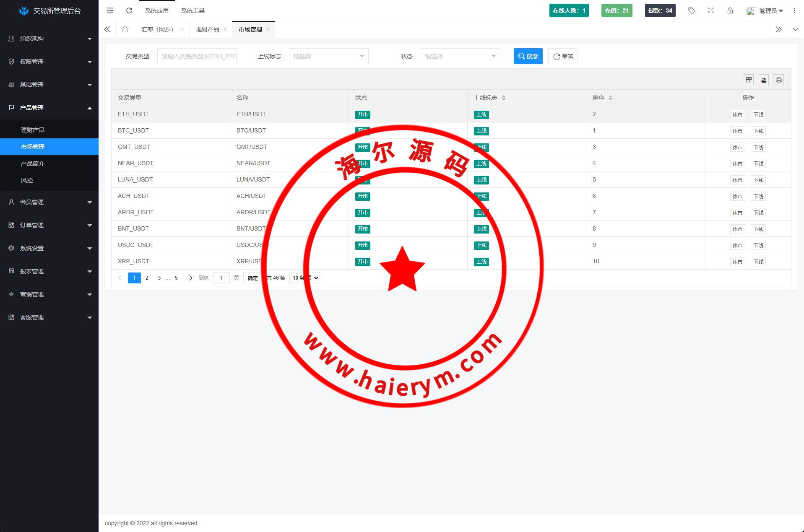Image resolution: width=804 pixels, height=532 pixels.
Task: Click the 搜索 search button
Action: (x=528, y=56)
